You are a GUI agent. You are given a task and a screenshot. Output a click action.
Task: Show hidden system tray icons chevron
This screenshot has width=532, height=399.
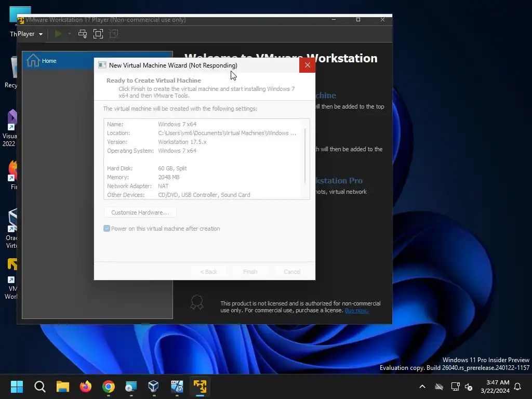point(422,387)
